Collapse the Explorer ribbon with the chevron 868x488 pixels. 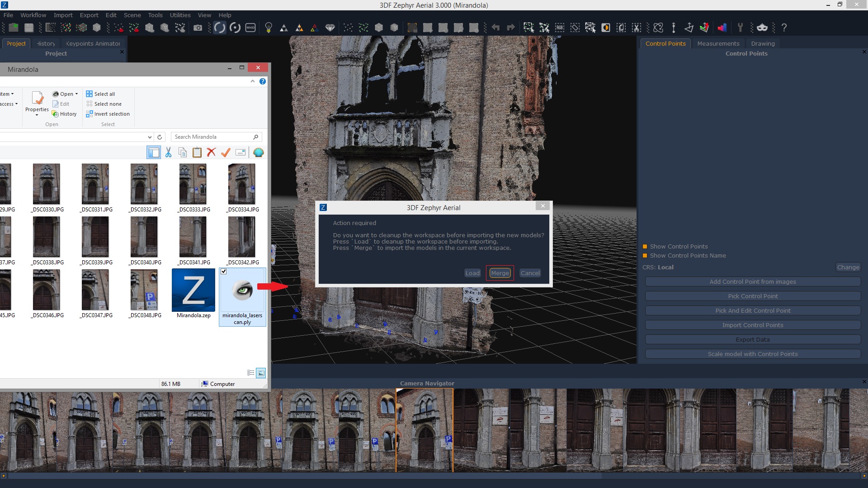[253, 81]
